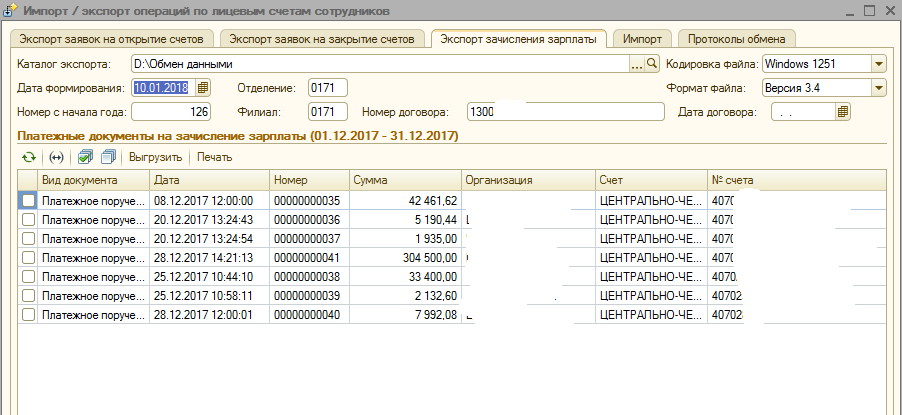Open calendar for Дата договора
This screenshot has width=902, height=415.
(844, 112)
